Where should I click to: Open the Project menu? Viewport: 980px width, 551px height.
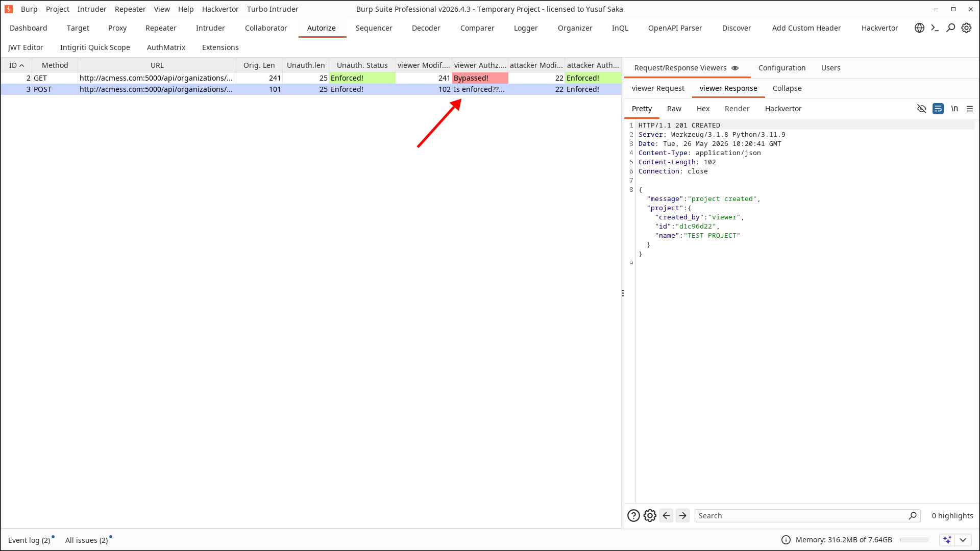(x=58, y=9)
